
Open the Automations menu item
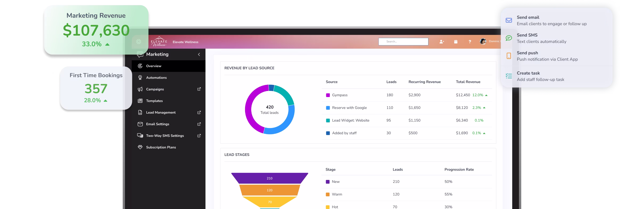click(168, 78)
